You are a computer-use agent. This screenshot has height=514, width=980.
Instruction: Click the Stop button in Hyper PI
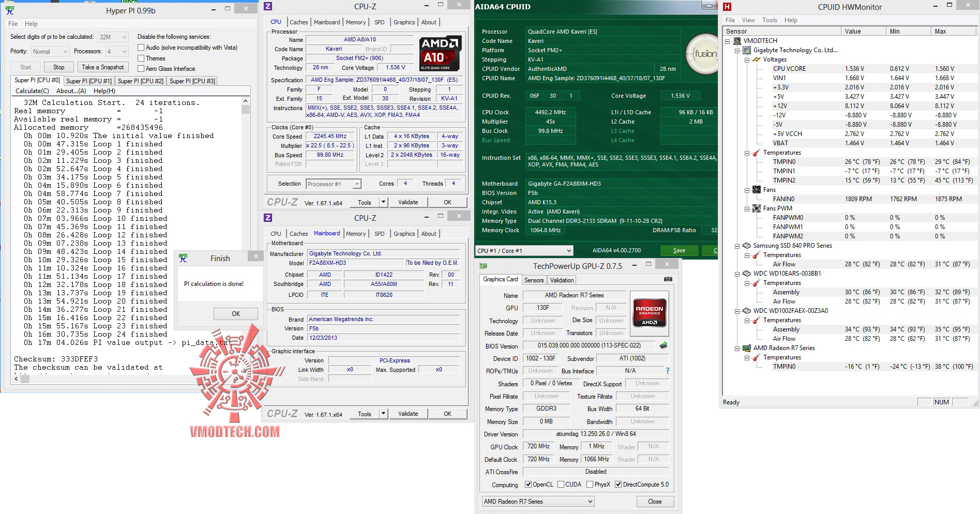tap(58, 67)
